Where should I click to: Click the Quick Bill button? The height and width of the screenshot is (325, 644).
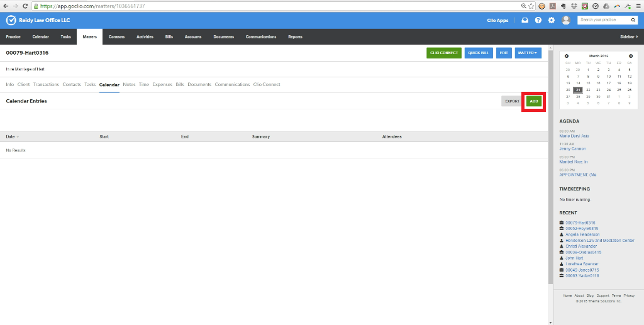point(479,53)
